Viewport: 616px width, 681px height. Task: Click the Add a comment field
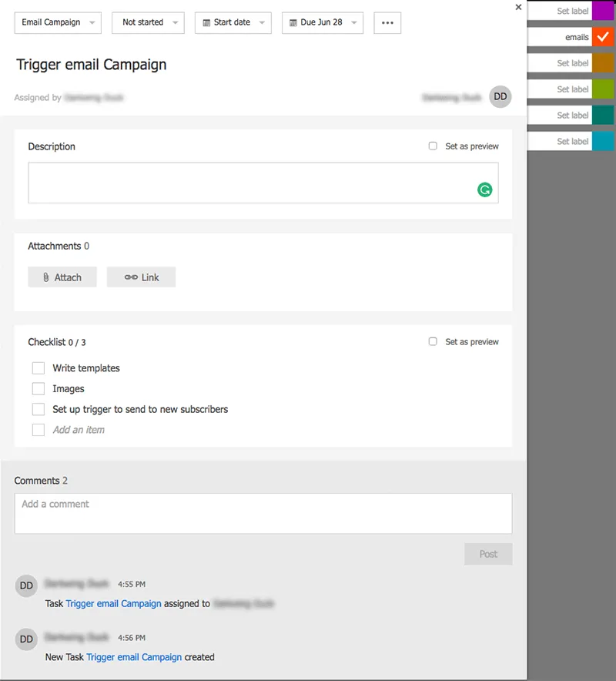tap(262, 512)
